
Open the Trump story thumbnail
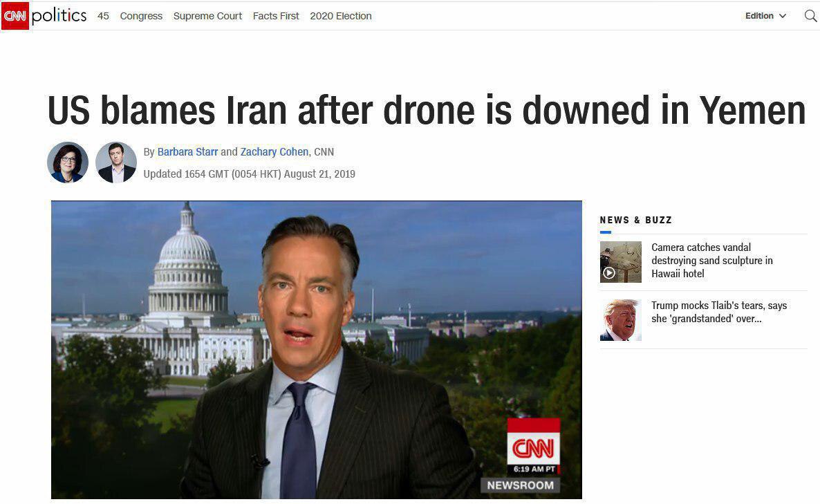click(x=620, y=320)
